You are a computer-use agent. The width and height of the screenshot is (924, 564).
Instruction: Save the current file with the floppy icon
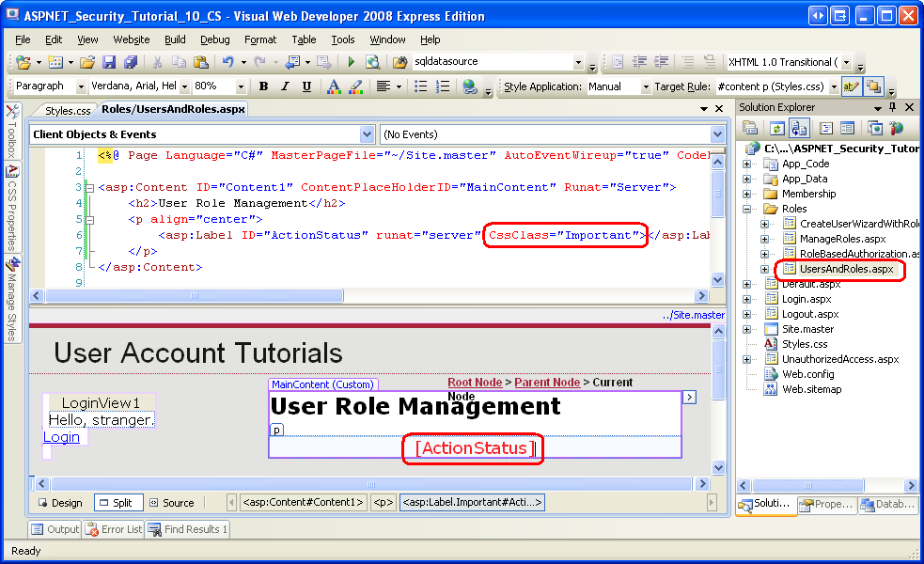click(109, 62)
